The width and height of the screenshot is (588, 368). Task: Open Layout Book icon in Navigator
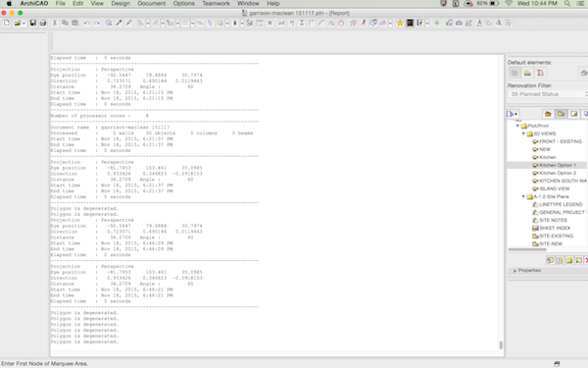[x=574, y=114]
